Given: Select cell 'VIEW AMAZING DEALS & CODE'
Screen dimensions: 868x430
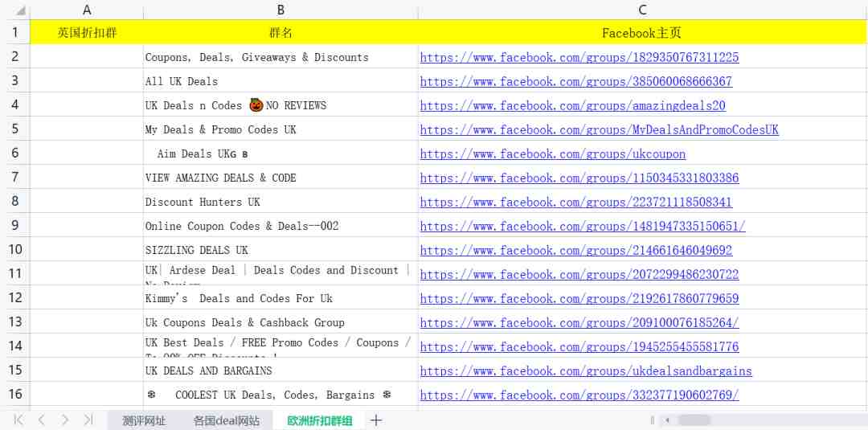Looking at the screenshot, I should coord(280,178).
